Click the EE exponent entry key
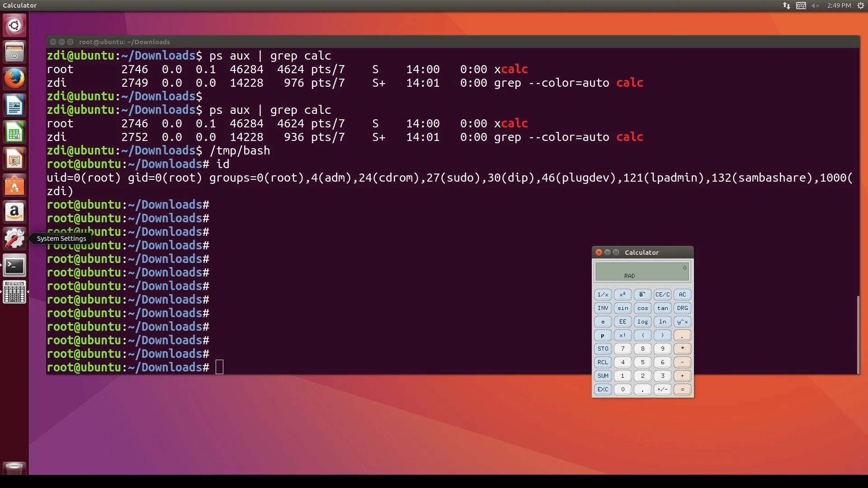The height and width of the screenshot is (488, 868). tap(623, 322)
